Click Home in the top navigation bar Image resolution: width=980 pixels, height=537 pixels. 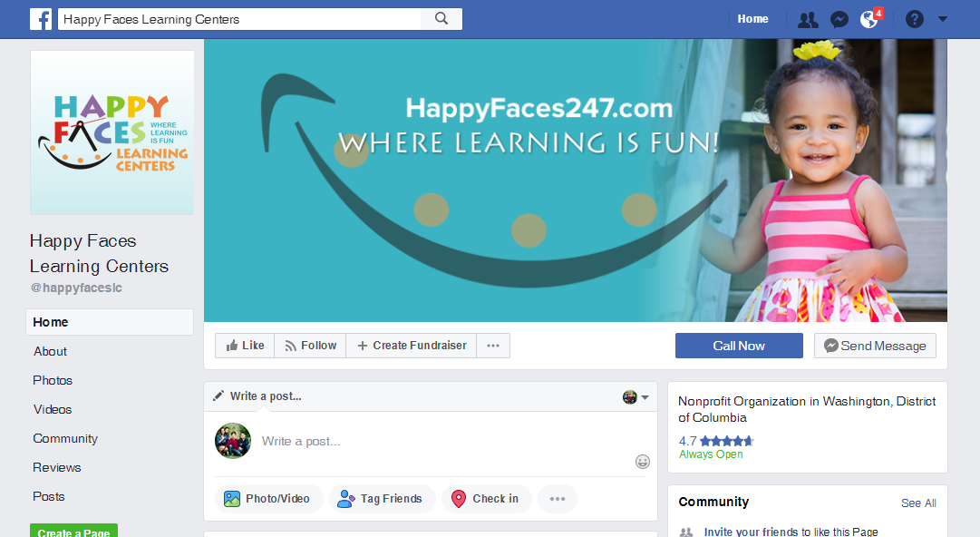coord(752,19)
